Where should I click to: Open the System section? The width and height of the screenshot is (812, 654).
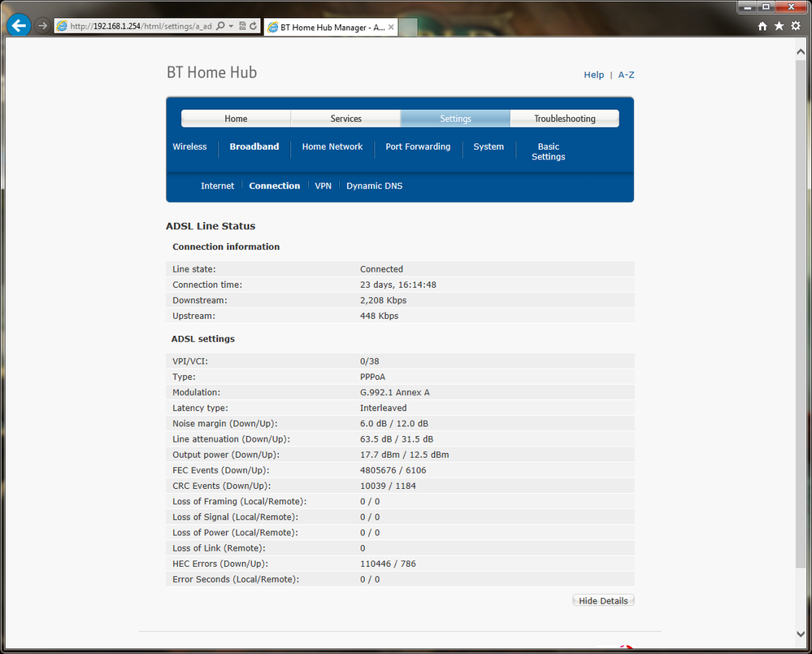tap(489, 146)
